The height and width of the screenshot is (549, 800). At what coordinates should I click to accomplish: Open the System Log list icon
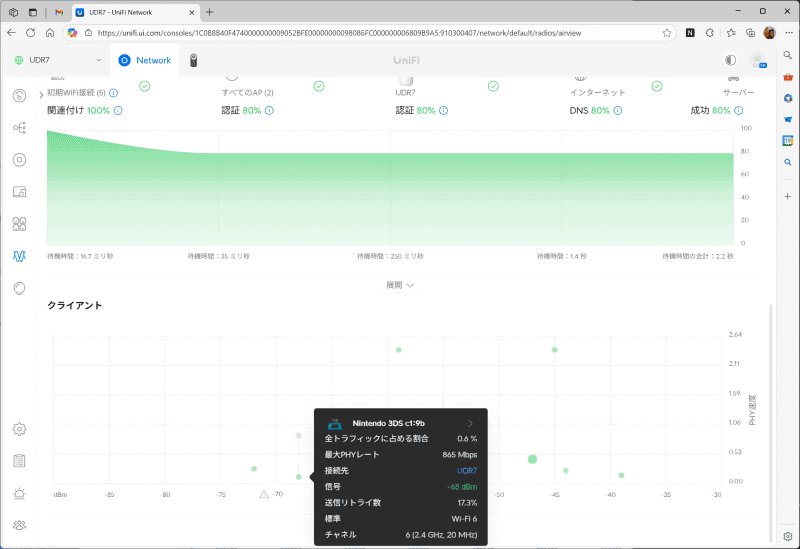coord(19,461)
